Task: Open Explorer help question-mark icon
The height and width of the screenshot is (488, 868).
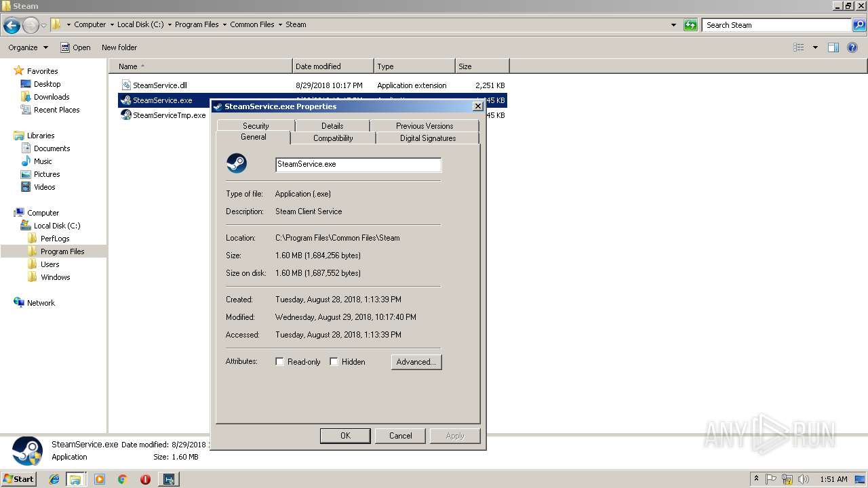Action: [x=853, y=47]
